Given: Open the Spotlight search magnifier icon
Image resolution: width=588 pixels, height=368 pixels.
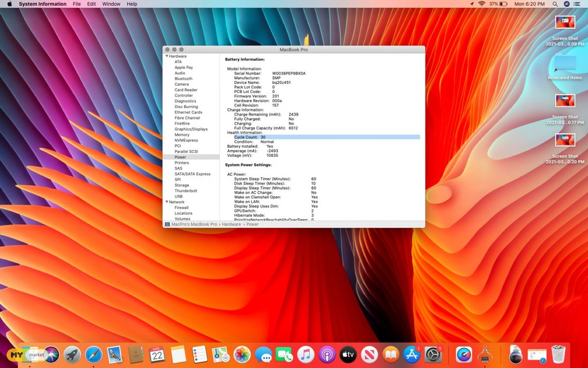Looking at the screenshot, I should click(555, 4).
